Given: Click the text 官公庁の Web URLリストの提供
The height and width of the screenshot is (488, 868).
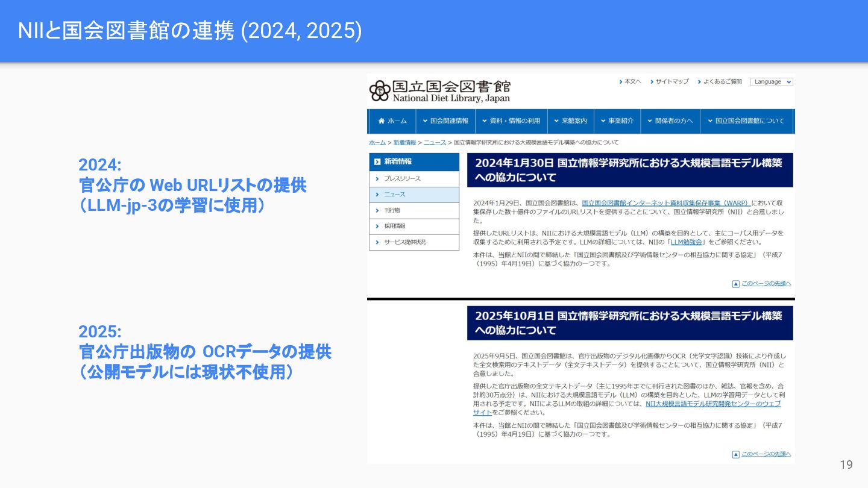Looking at the screenshot, I should tap(192, 185).
